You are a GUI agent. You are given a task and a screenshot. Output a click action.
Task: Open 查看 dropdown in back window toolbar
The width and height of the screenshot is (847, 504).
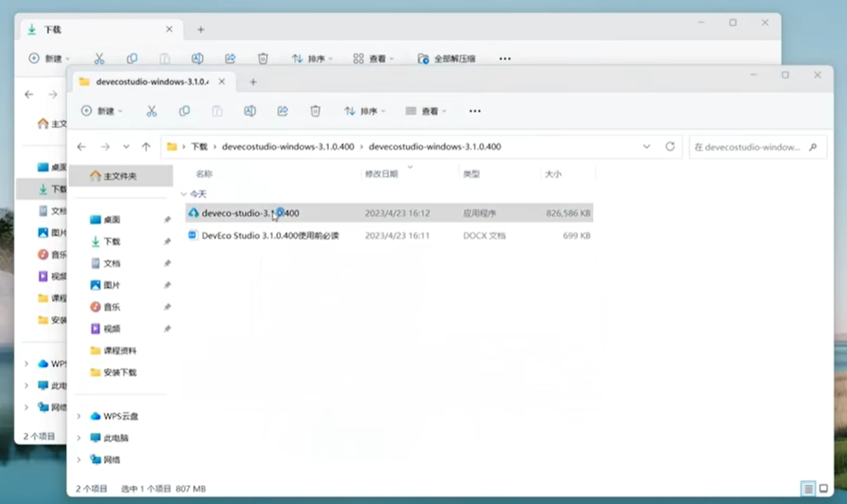[x=374, y=59]
